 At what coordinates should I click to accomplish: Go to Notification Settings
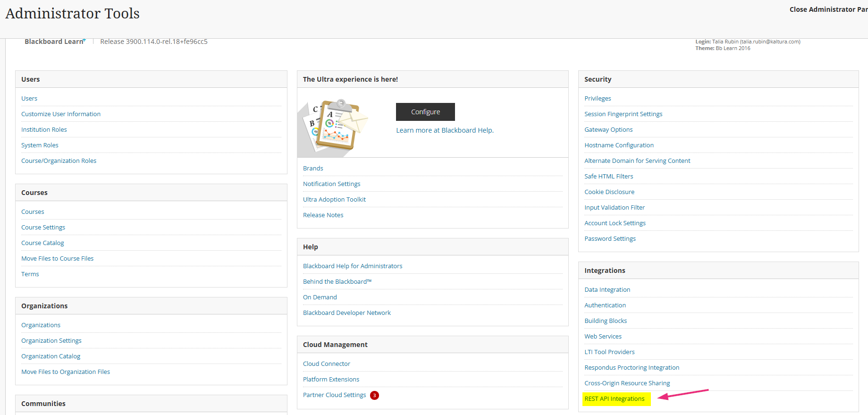tap(331, 184)
